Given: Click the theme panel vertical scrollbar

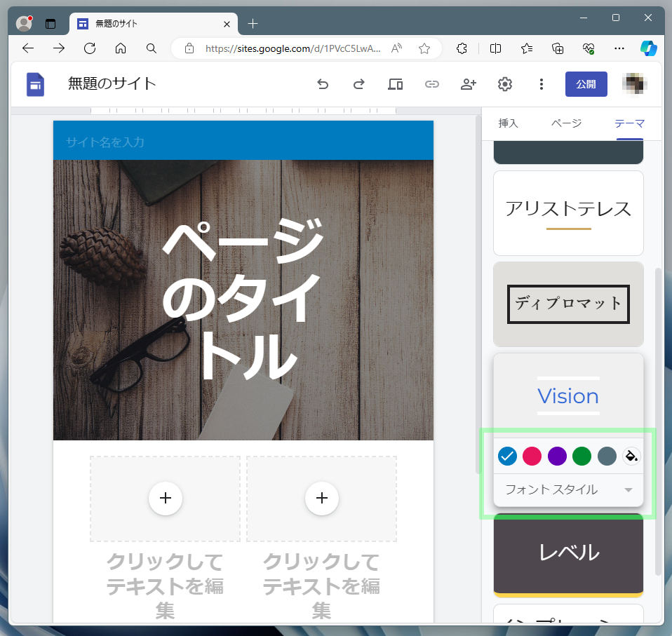Looking at the screenshot, I should click(658, 422).
